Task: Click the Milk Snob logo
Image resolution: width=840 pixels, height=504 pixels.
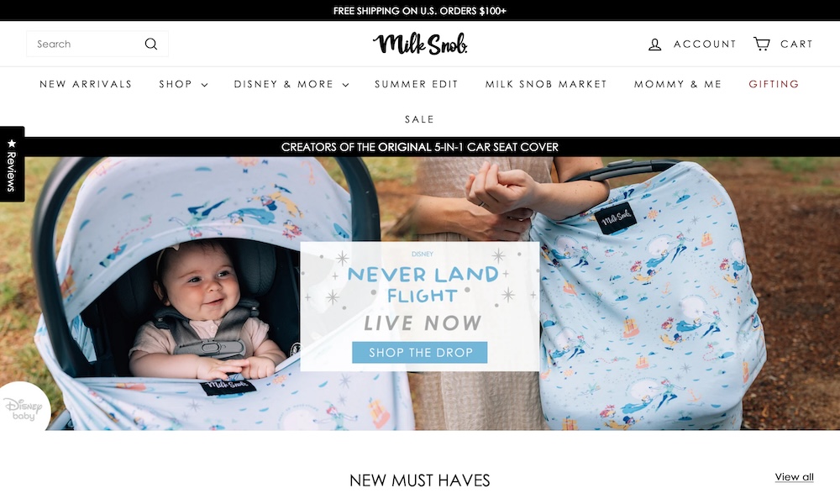Action: (x=420, y=44)
